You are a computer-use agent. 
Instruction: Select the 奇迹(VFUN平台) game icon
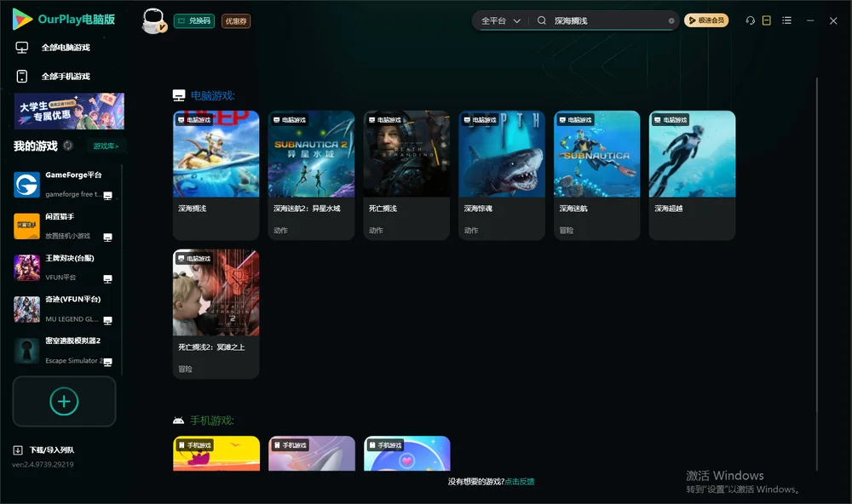[26, 309]
